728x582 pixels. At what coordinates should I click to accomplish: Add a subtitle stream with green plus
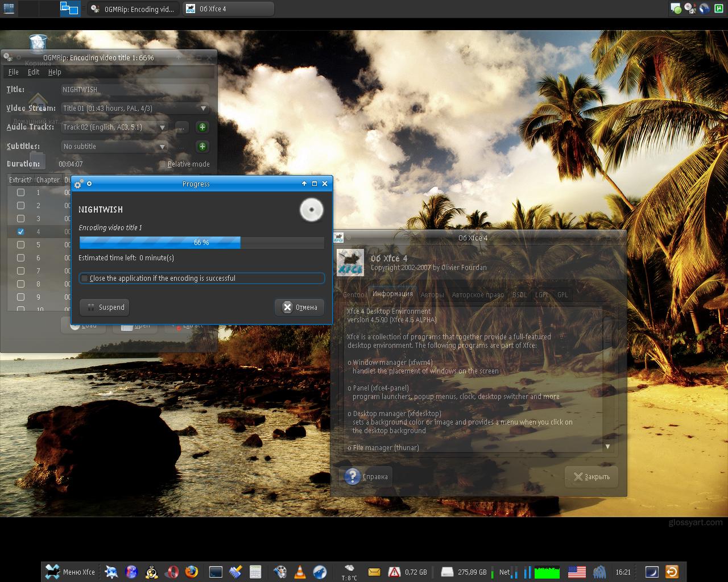(x=202, y=147)
